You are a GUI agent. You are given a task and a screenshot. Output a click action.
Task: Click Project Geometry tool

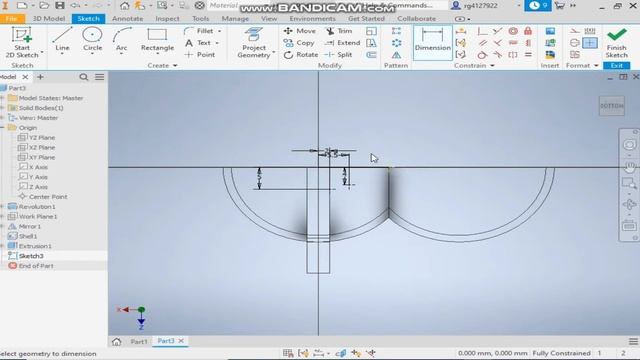click(253, 43)
